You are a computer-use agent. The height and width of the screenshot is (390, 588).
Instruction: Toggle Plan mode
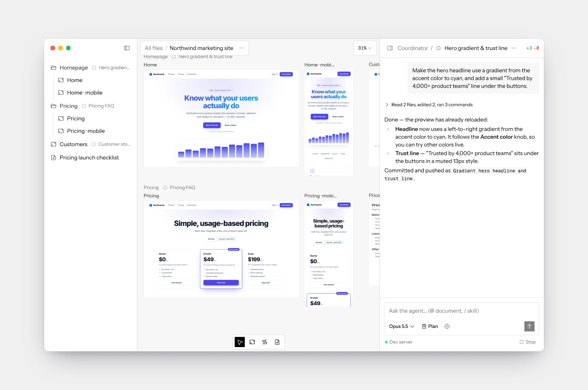pyautogui.click(x=430, y=326)
